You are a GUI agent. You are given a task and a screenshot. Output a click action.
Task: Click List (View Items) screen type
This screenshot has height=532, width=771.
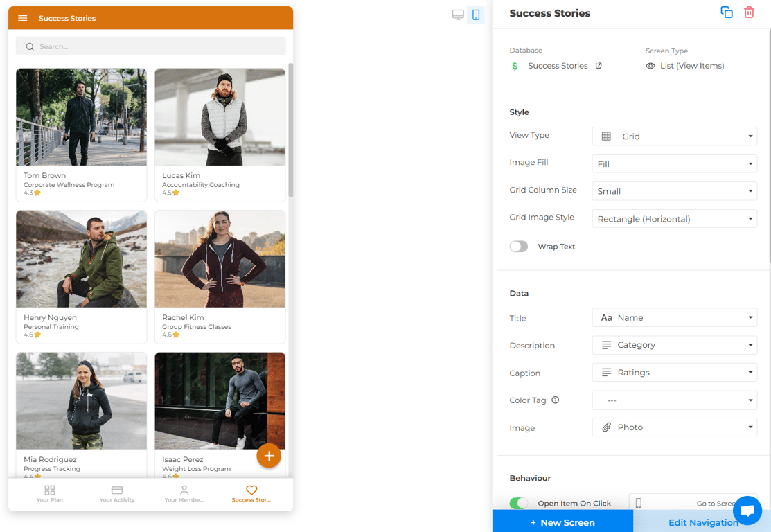tap(692, 66)
